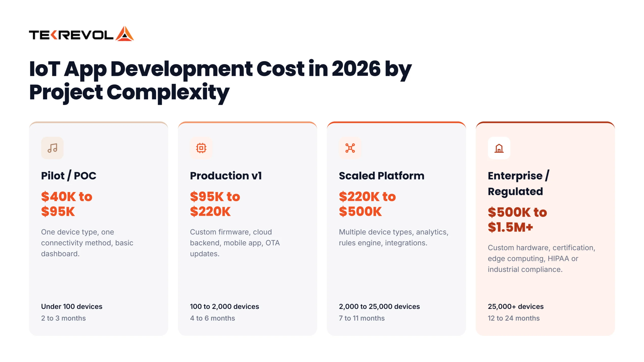Click the 'Enterprise / Regulated' heading
This screenshot has width=644, height=362.
pos(518,184)
